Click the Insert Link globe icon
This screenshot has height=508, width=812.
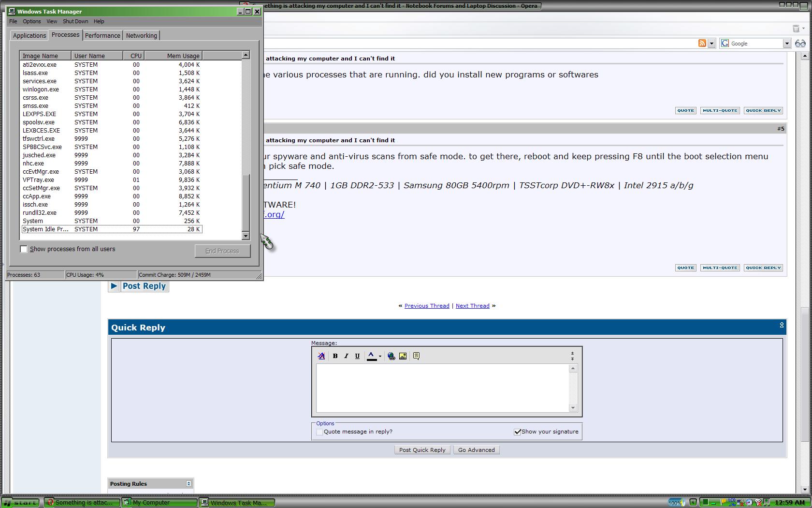click(x=391, y=356)
